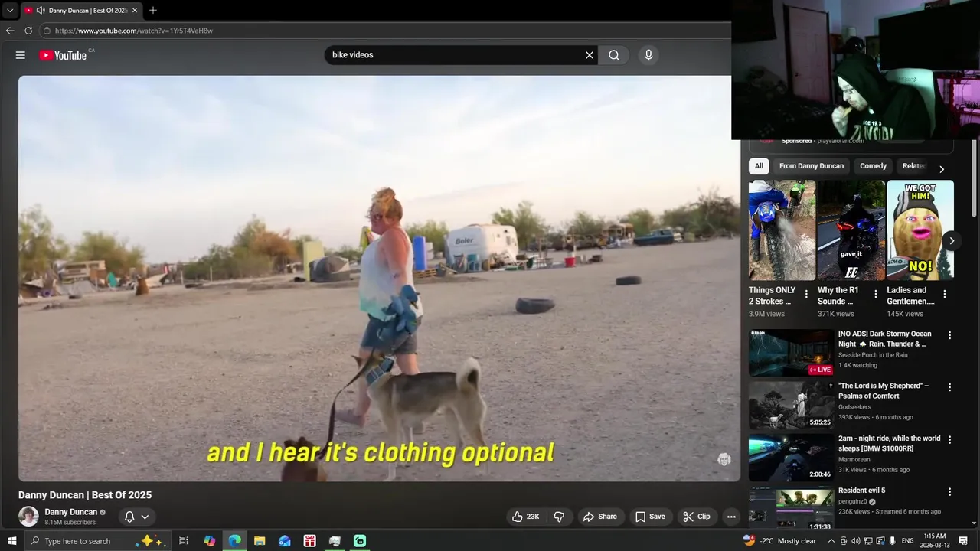Save the video to a playlist
Viewport: 980px width, 551px height.
pyautogui.click(x=650, y=517)
